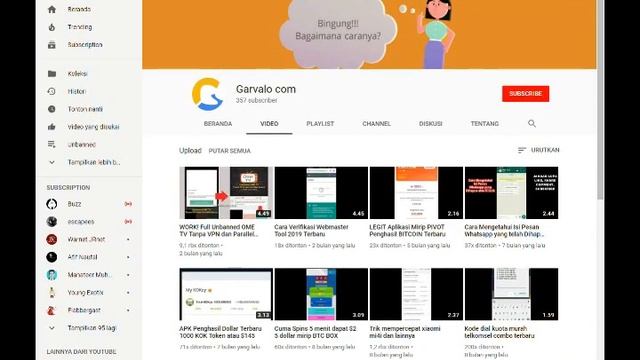Viewport: 640px width, 360px height.
Task: Play the Webmaster Tool thumbnail 4:45
Action: (x=321, y=193)
